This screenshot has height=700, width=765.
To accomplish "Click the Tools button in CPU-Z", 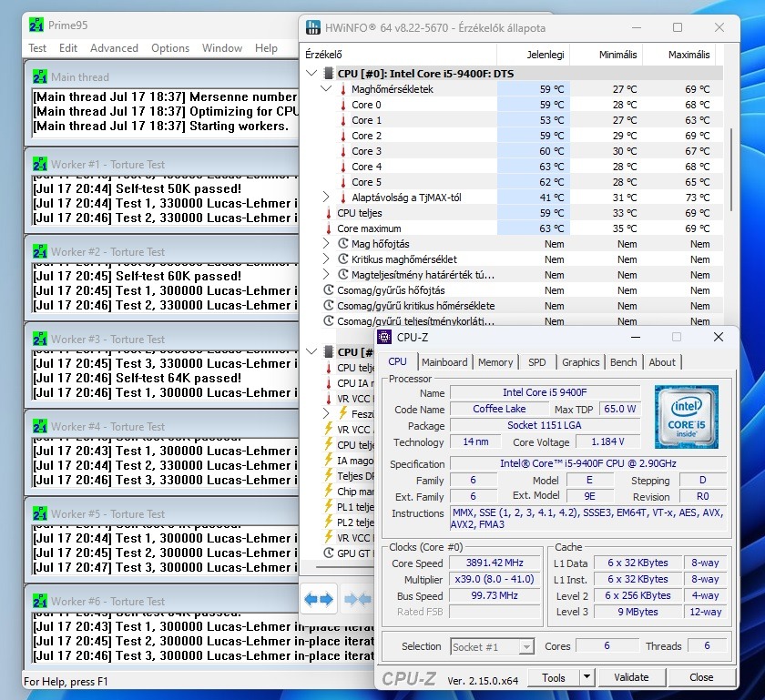I will [x=554, y=677].
